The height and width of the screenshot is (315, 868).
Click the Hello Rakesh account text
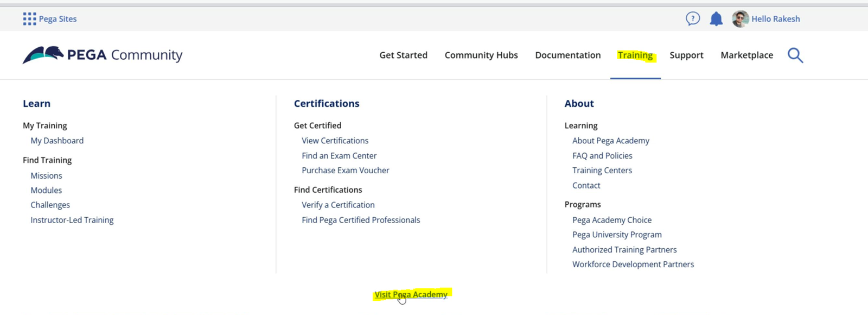[775, 19]
